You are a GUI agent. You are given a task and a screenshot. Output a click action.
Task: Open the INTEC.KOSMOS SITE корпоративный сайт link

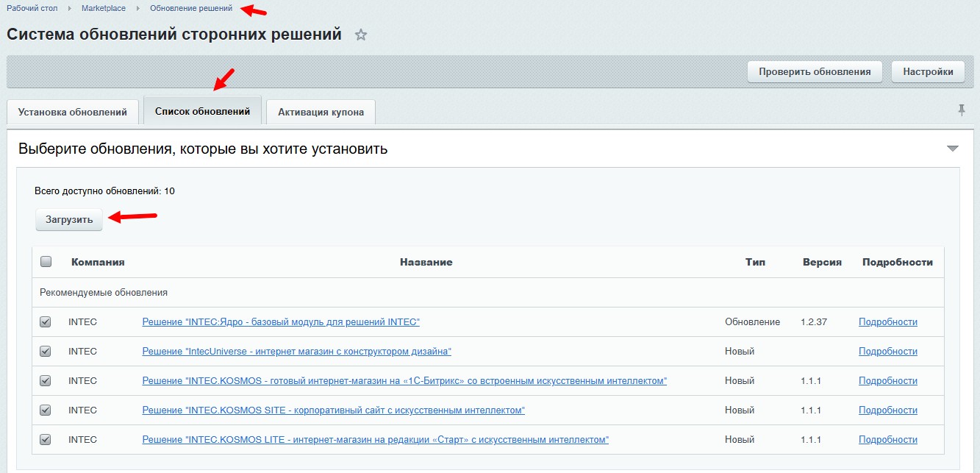pos(333,410)
